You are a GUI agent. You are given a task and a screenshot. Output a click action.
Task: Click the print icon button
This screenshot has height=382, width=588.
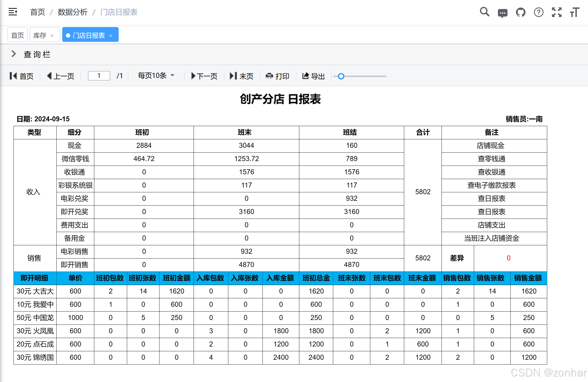[x=277, y=76]
